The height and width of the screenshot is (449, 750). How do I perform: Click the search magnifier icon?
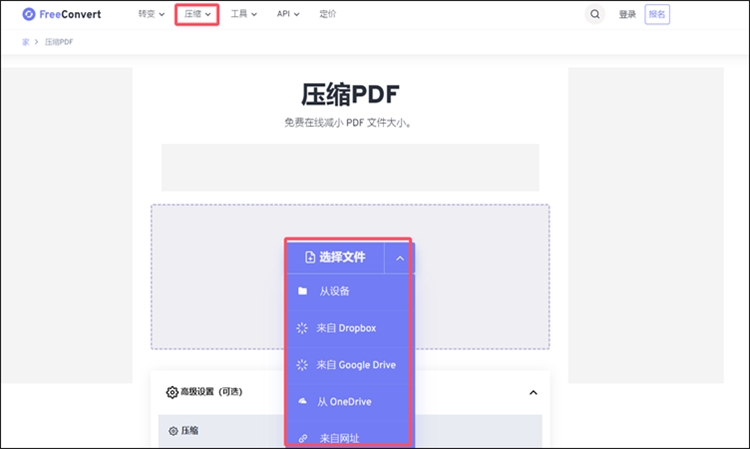tap(595, 14)
